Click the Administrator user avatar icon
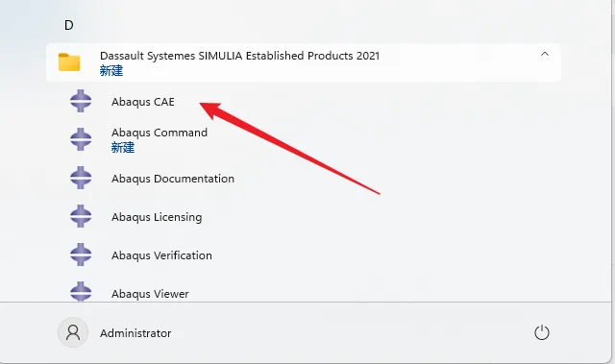This screenshot has width=615, height=364. click(73, 332)
